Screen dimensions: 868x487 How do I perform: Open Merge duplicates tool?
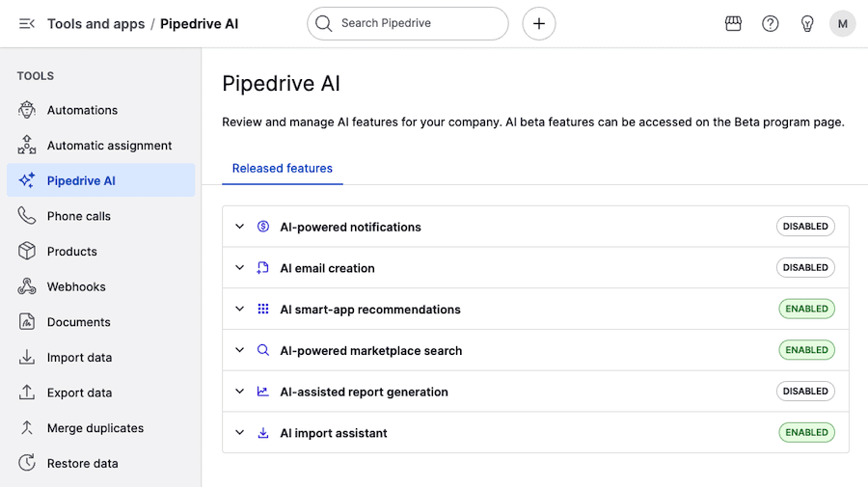click(95, 428)
